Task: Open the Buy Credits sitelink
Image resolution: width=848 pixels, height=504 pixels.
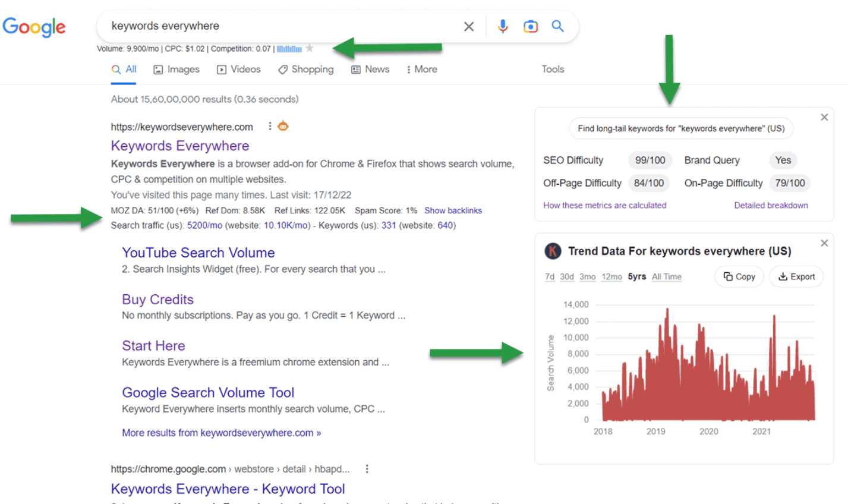Action: tap(157, 300)
